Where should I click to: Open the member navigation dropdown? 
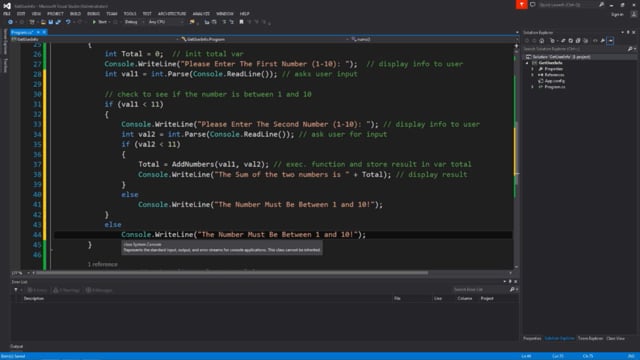pos(433,40)
